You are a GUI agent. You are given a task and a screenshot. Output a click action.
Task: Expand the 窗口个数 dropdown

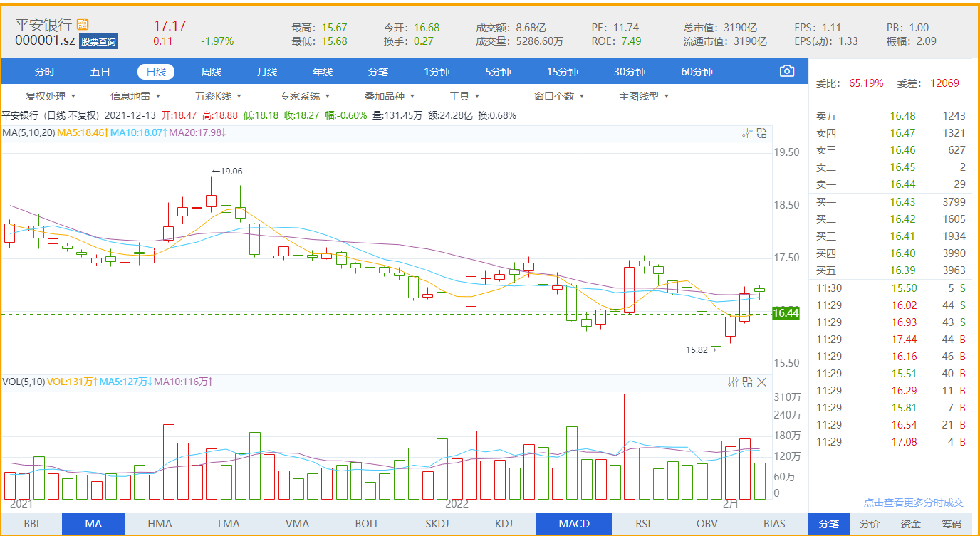(x=559, y=96)
